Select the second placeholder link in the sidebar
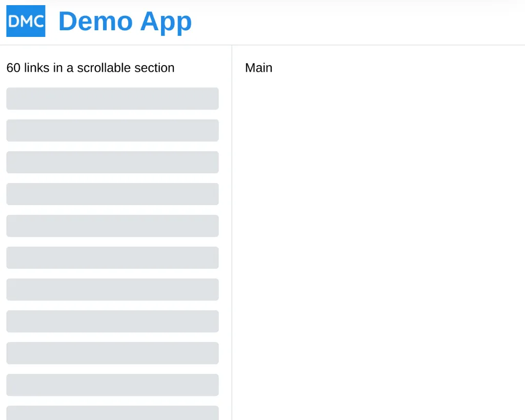Viewport: 525px width, 420px height. (x=112, y=130)
